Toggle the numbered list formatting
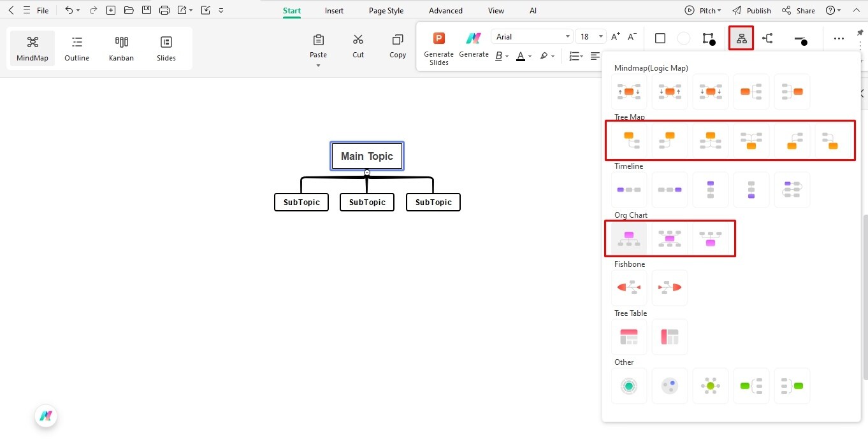868x440 pixels. click(x=574, y=56)
